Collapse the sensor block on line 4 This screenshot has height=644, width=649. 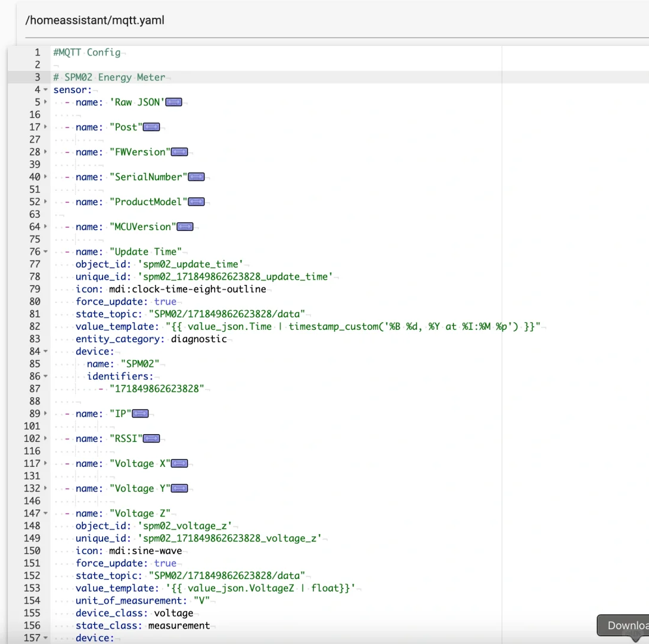pyautogui.click(x=45, y=90)
